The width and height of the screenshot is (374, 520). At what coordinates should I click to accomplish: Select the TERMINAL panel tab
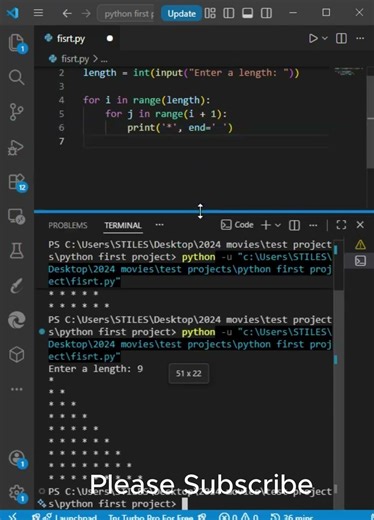coord(123,226)
